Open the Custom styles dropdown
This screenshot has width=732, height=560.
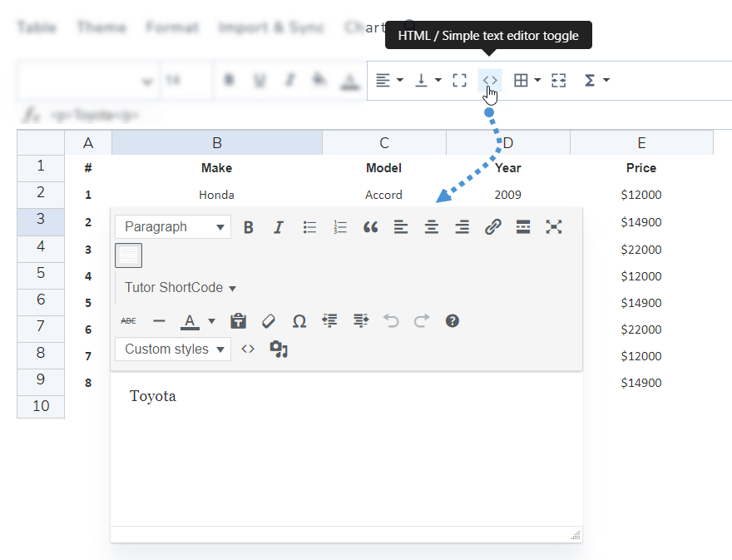coord(173,349)
